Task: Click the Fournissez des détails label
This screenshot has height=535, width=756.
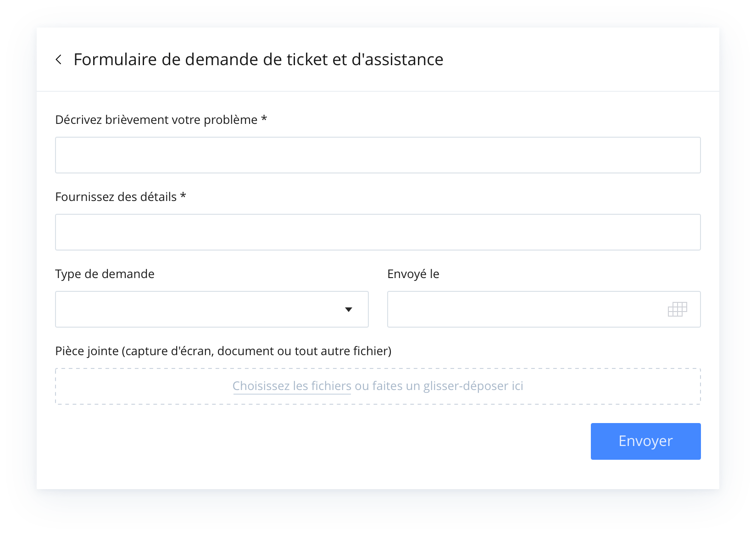Action: coord(116,197)
